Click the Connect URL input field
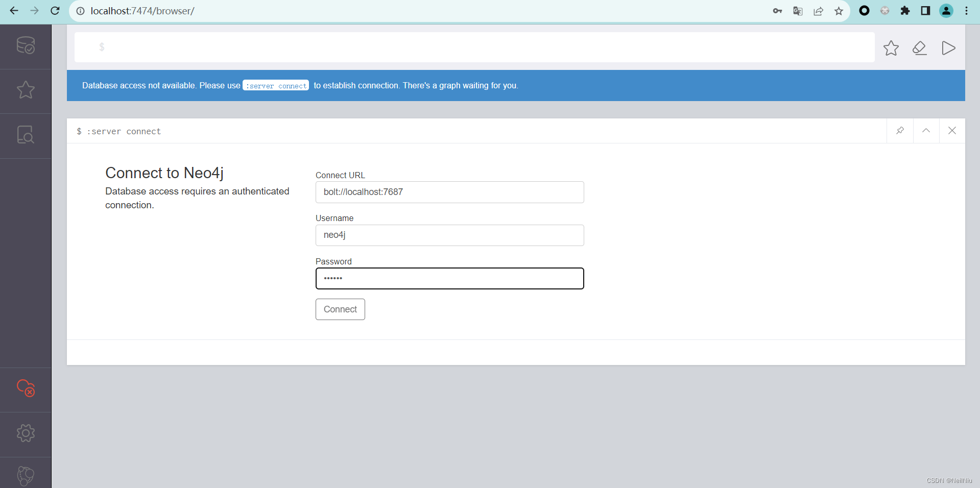980x488 pixels. click(449, 192)
